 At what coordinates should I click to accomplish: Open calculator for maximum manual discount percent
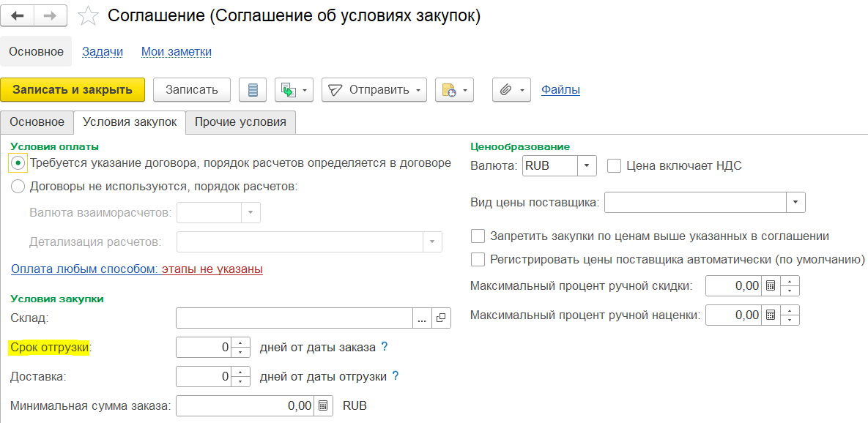[770, 286]
